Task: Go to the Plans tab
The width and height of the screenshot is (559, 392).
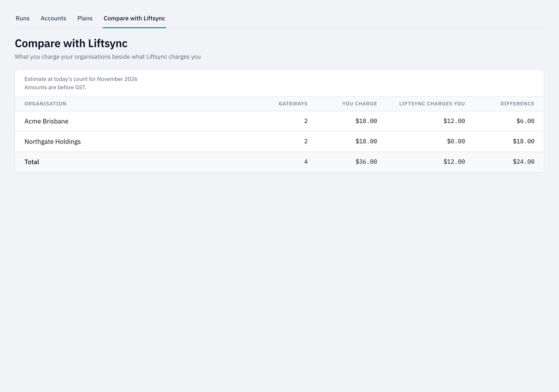Action: [x=85, y=18]
